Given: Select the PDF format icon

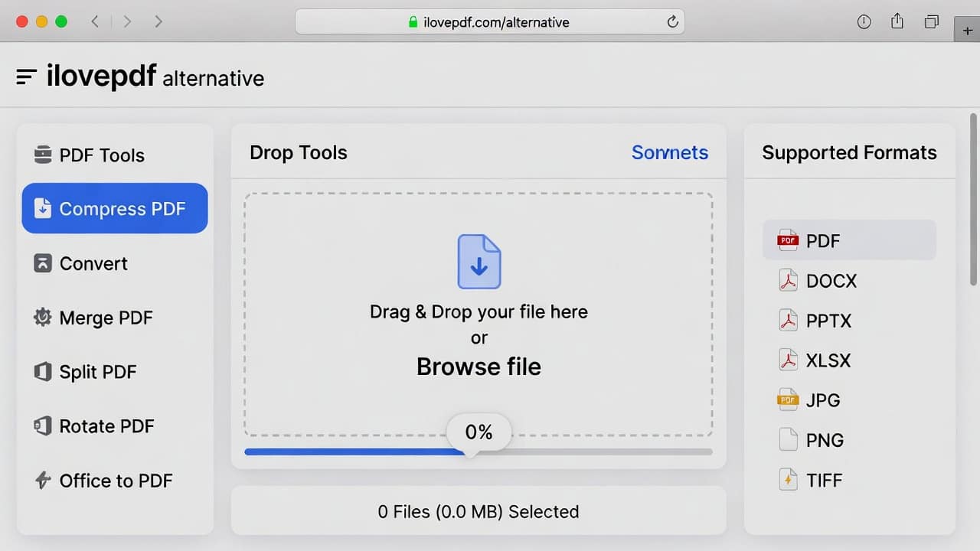Looking at the screenshot, I should pyautogui.click(x=788, y=241).
